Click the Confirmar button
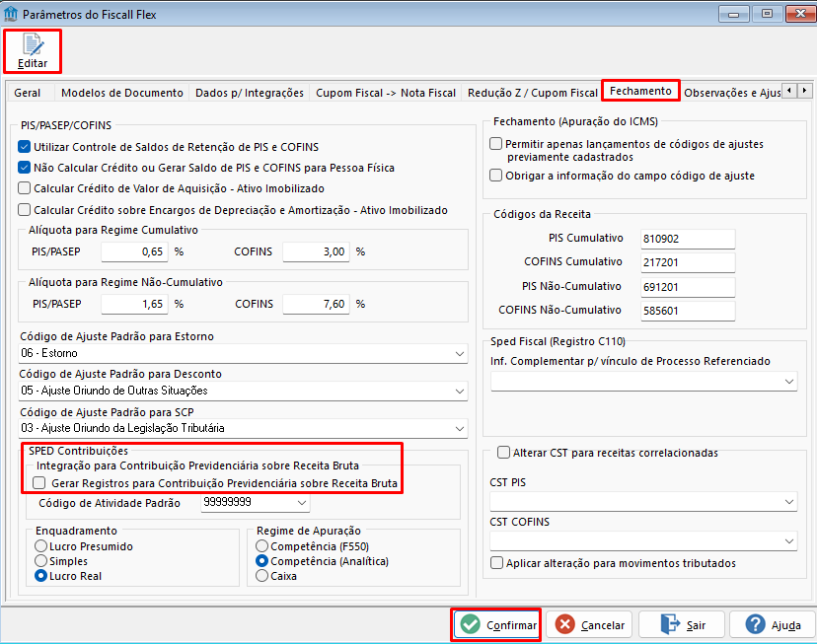Screen dimensions: 817x644 coord(496,624)
